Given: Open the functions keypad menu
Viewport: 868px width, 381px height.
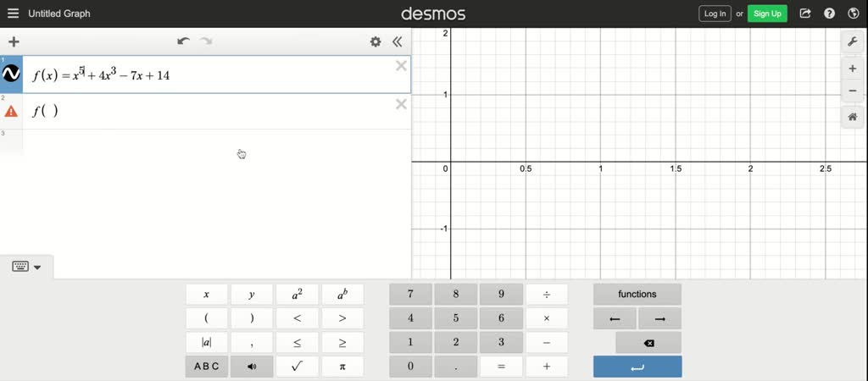Looking at the screenshot, I should [637, 295].
